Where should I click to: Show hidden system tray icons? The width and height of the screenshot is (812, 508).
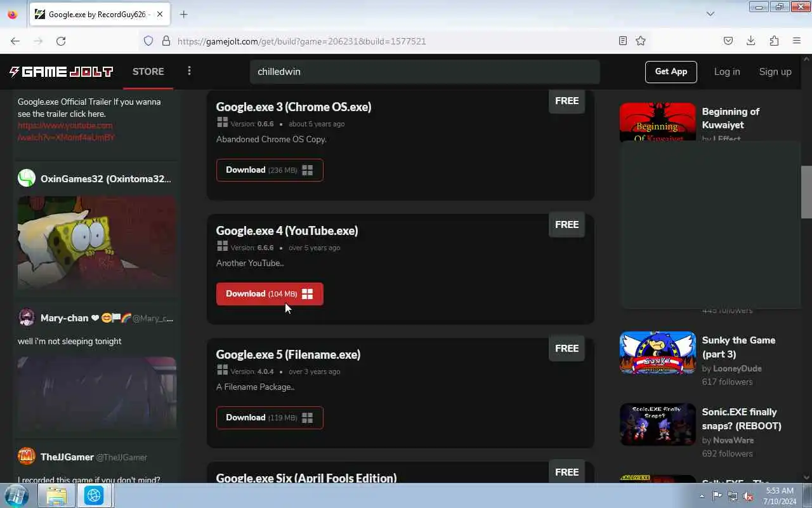point(702,496)
